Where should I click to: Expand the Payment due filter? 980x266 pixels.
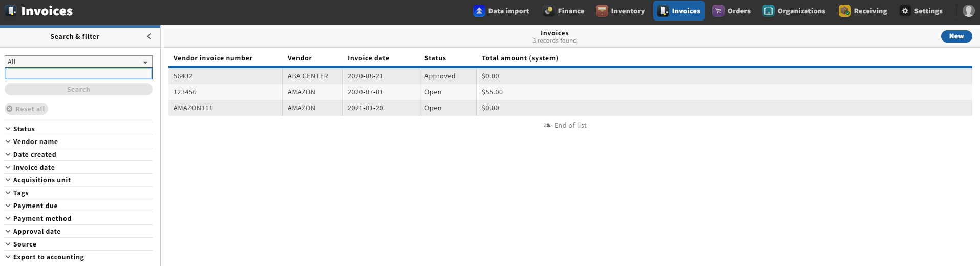[x=78, y=206]
